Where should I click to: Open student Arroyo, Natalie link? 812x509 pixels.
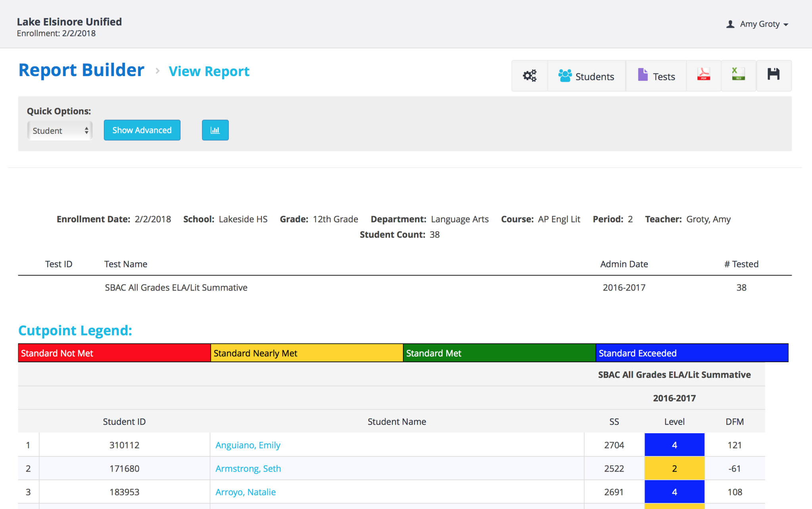[245, 492]
